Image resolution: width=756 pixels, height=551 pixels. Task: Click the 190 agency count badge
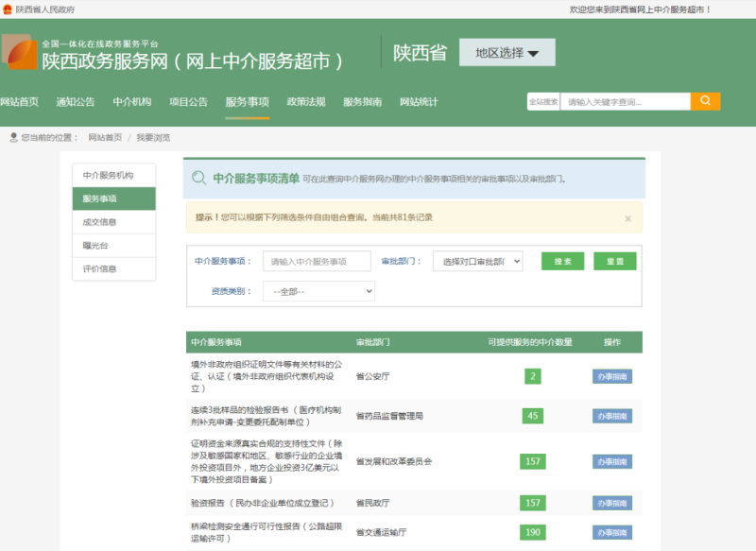[533, 532]
